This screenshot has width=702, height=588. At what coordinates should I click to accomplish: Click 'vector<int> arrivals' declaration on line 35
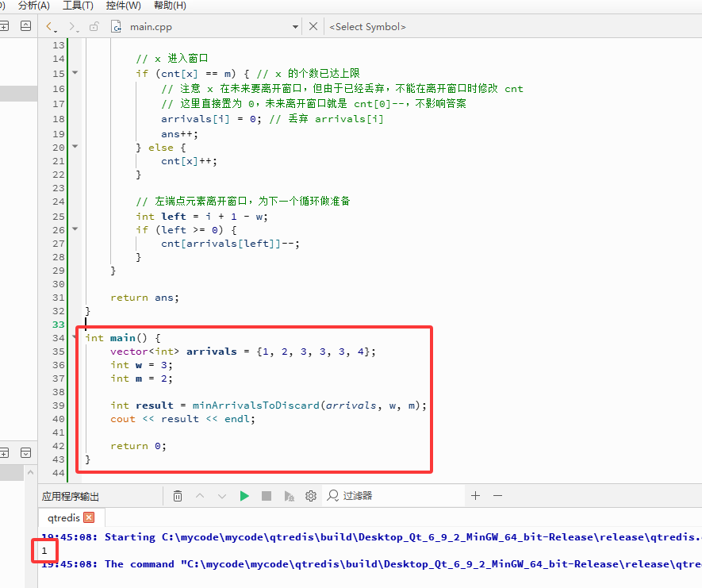[173, 352]
